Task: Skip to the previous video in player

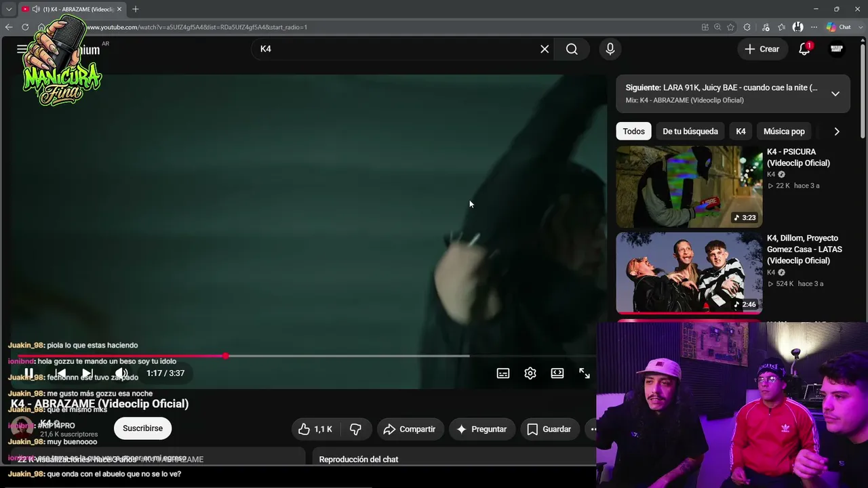Action: [x=60, y=373]
